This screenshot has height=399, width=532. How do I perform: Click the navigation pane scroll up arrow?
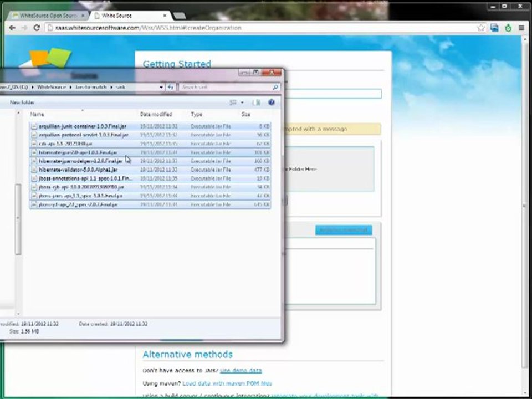point(18,113)
